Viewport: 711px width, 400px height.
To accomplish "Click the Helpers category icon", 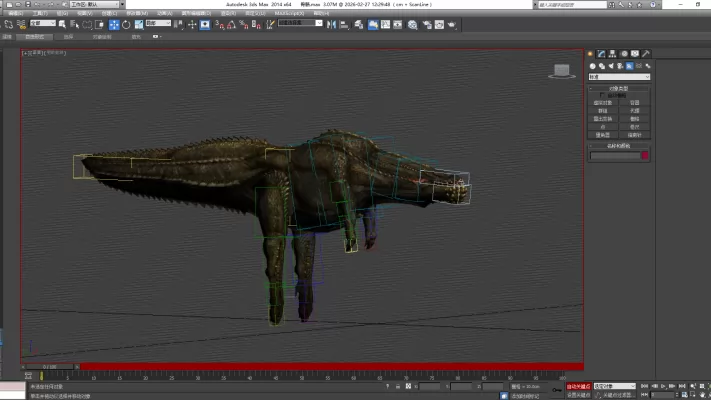I will [x=630, y=66].
